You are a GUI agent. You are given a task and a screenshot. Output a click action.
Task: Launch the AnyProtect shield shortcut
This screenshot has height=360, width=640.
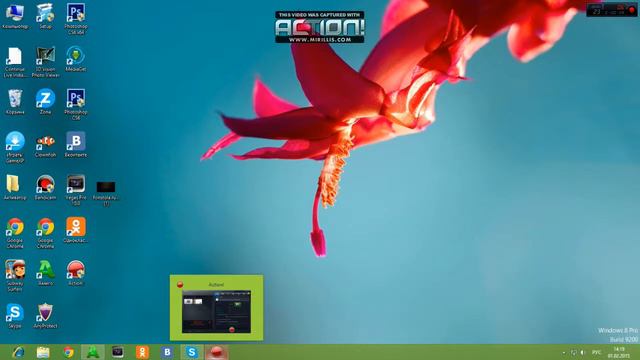[45, 316]
